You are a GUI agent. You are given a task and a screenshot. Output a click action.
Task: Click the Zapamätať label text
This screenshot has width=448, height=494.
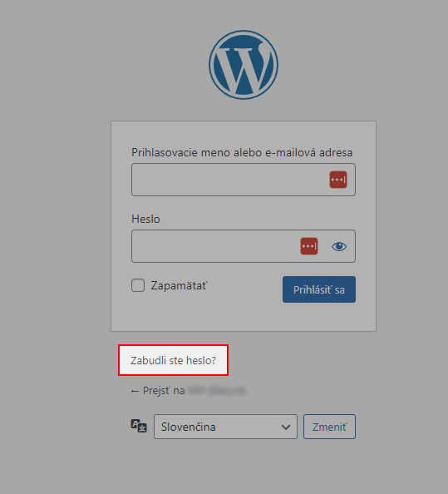click(x=180, y=285)
